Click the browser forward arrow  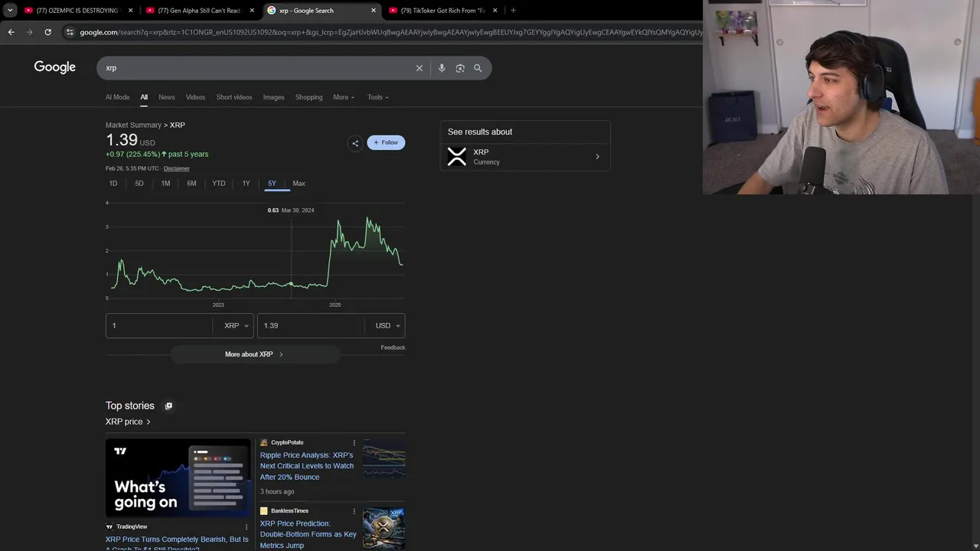click(x=29, y=32)
